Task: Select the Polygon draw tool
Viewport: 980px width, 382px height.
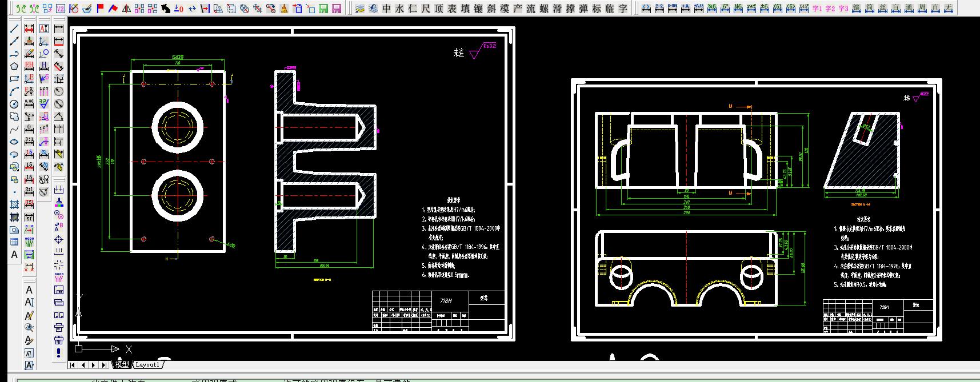Action: 14,66
